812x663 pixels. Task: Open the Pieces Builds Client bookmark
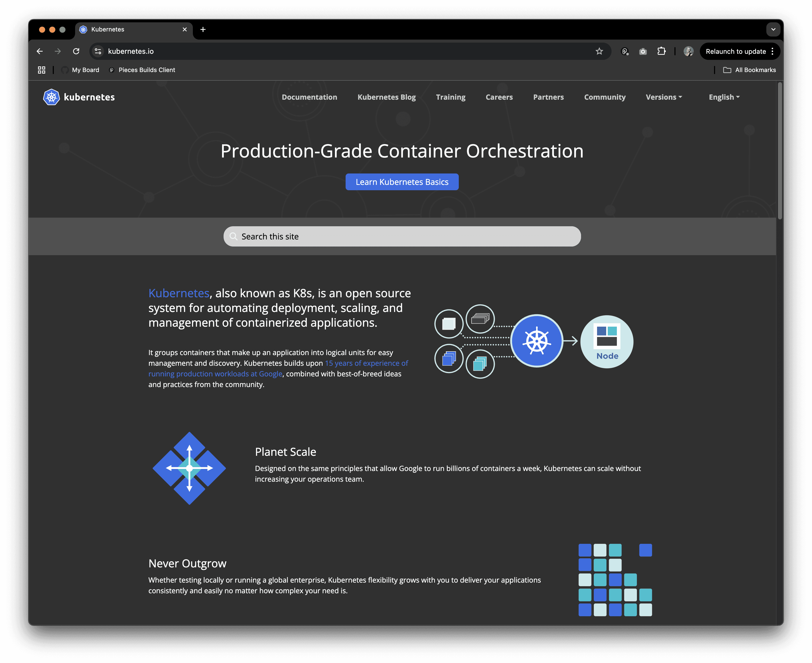(142, 70)
